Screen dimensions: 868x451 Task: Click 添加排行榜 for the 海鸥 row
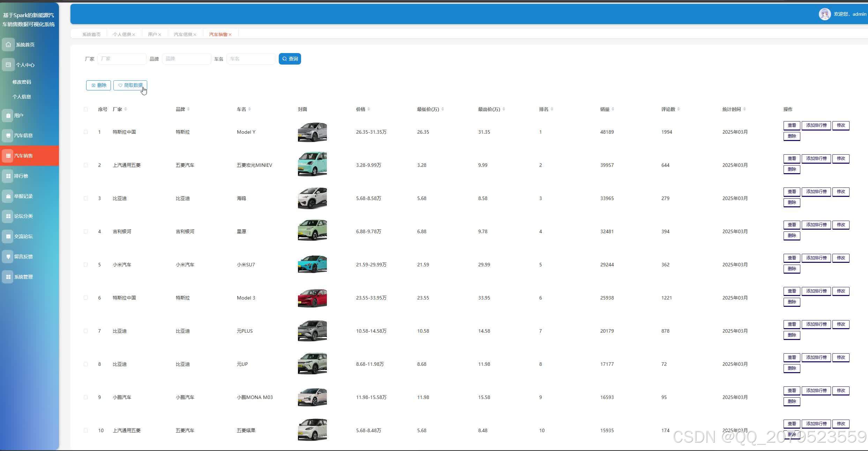(816, 192)
